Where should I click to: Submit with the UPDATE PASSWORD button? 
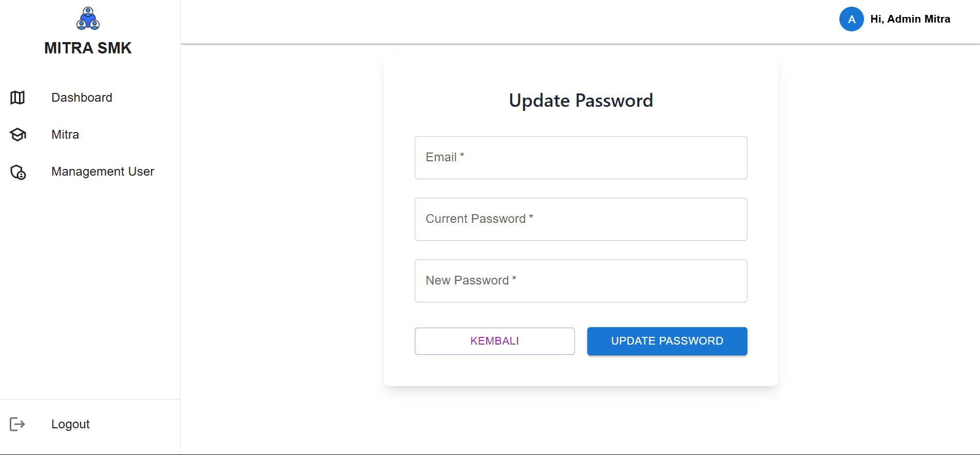(x=667, y=341)
